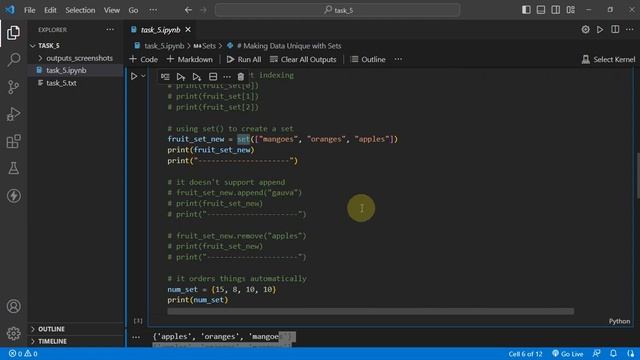Screen dimensions: 640x360
Task: Click the run icon at editor top right
Action: [600, 29]
